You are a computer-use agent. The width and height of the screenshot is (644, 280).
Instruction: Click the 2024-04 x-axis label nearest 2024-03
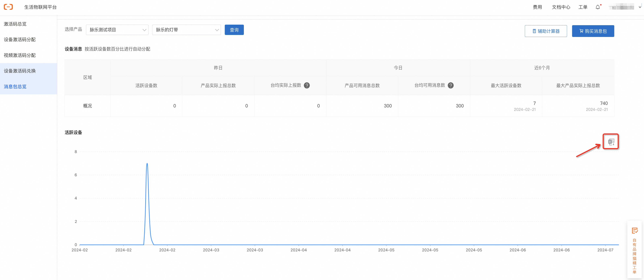(x=298, y=250)
